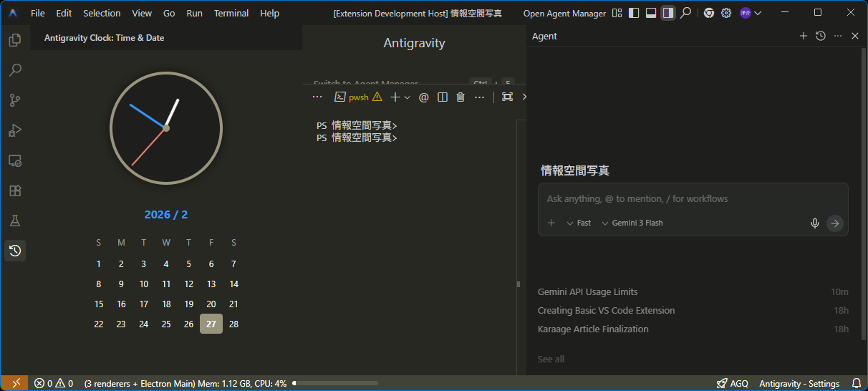
Task: Open Source Control in activity bar
Action: pyautogui.click(x=14, y=100)
